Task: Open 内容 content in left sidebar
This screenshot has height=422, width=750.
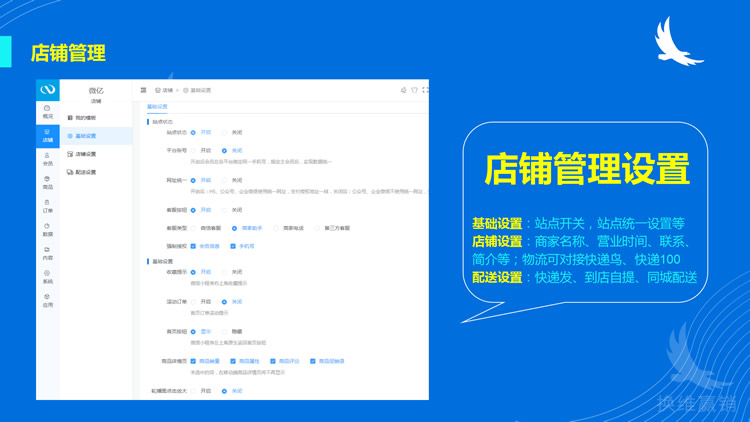Action: (x=48, y=254)
